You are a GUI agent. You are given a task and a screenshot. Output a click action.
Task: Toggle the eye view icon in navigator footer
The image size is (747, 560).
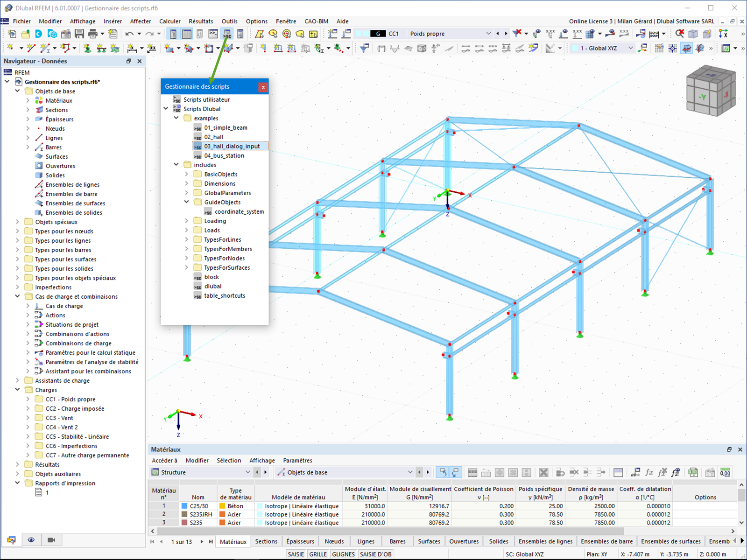(x=31, y=540)
